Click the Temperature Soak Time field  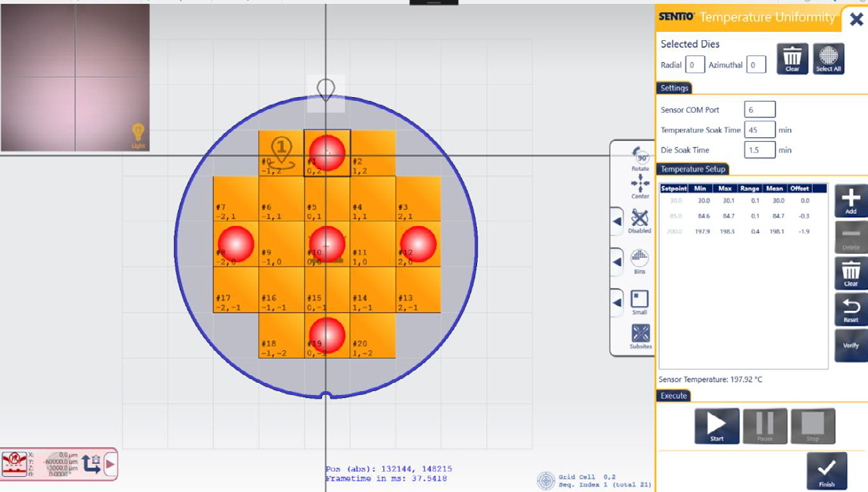point(759,130)
